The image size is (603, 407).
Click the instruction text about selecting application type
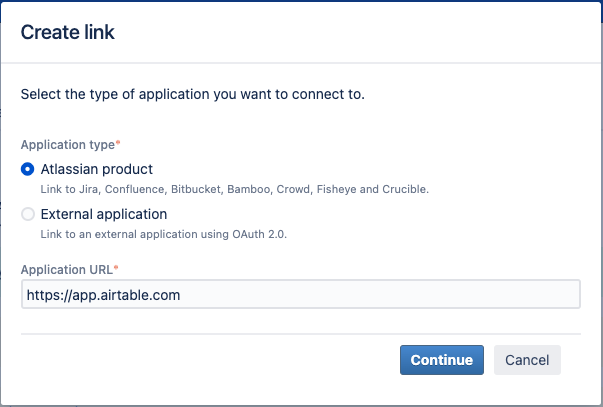point(193,94)
